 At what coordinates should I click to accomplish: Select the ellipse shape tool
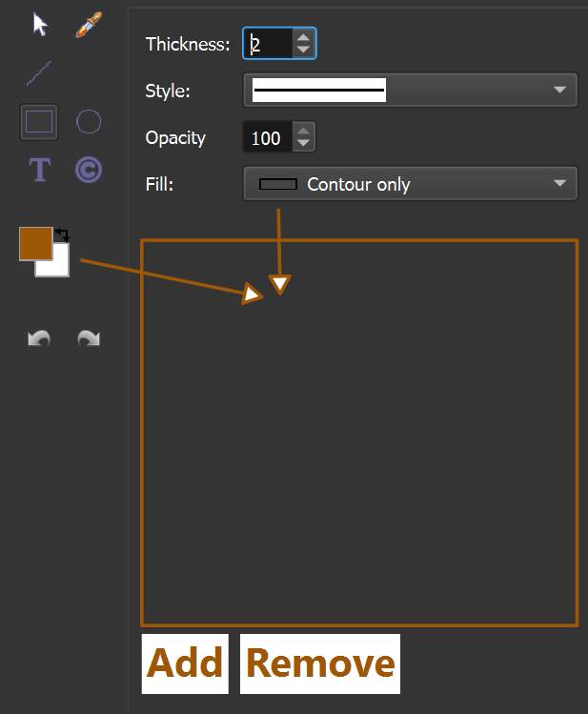[x=89, y=122]
